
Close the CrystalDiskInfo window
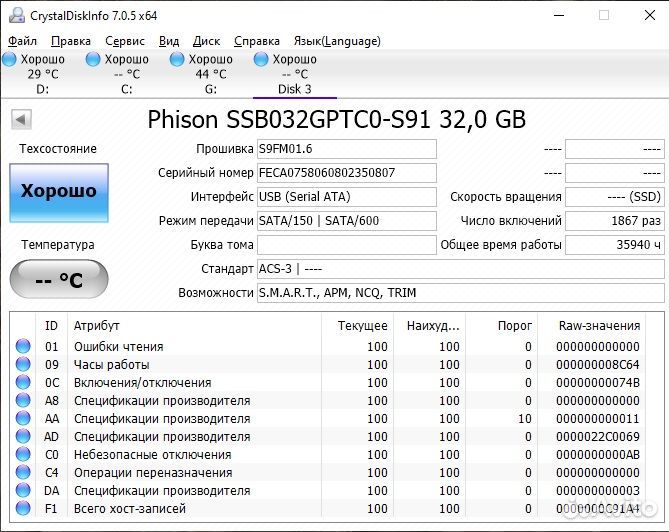650,16
